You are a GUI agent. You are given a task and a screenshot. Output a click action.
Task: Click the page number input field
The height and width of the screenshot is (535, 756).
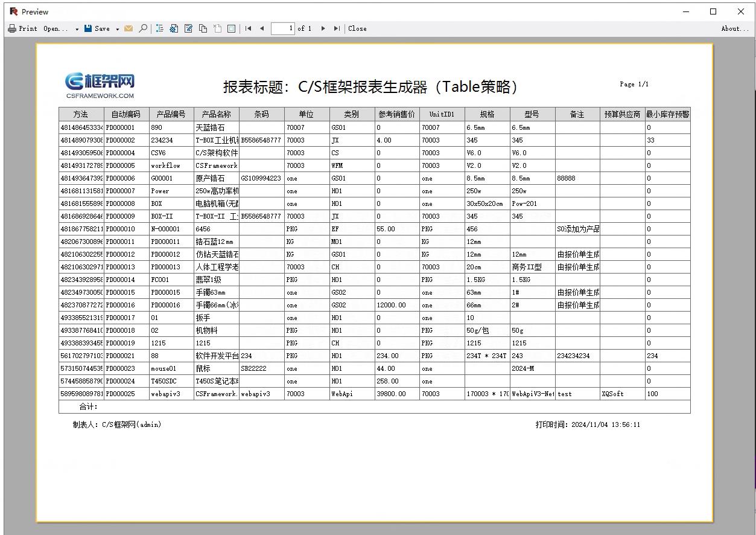[x=282, y=28]
